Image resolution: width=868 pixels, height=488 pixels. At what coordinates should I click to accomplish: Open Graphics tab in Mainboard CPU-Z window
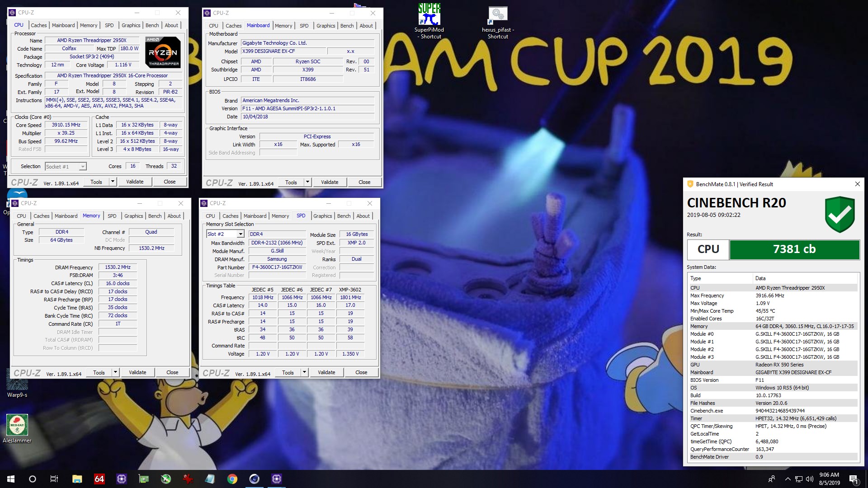325,26
